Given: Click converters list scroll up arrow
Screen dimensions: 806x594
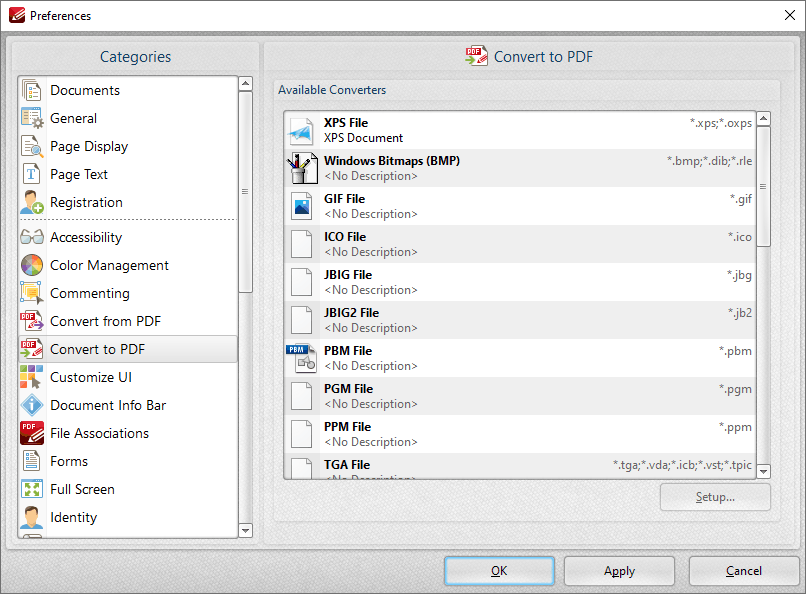Looking at the screenshot, I should (x=764, y=119).
